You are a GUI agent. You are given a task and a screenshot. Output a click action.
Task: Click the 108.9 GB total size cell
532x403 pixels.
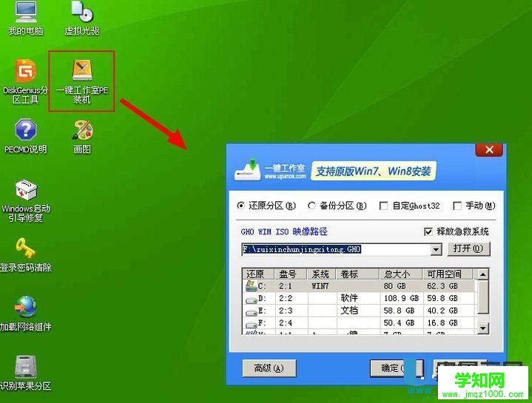[x=401, y=298]
